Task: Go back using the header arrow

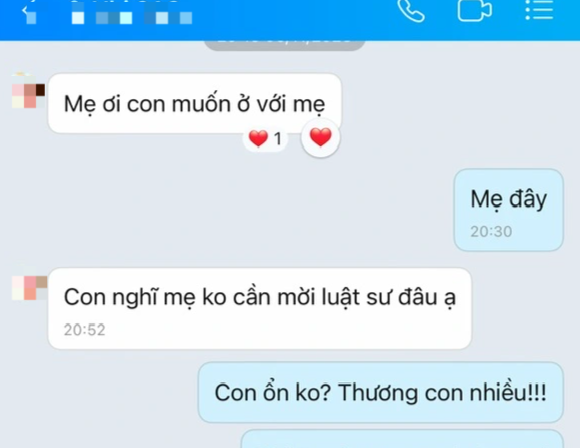Action: point(25,10)
